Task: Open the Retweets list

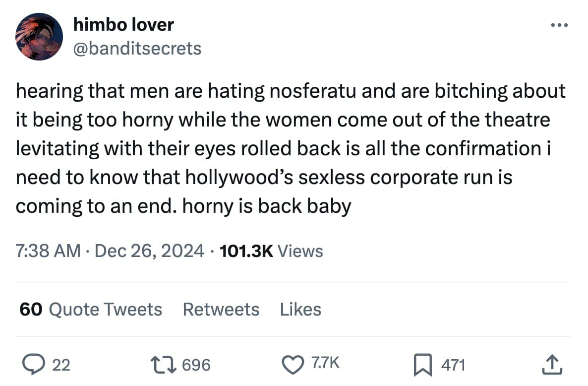Action: click(x=221, y=309)
